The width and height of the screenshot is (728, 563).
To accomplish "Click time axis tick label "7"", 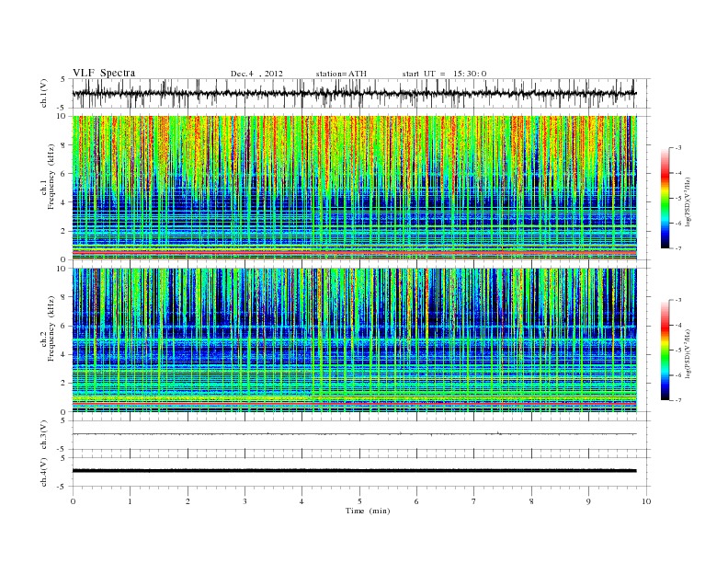I will pyautogui.click(x=474, y=501).
